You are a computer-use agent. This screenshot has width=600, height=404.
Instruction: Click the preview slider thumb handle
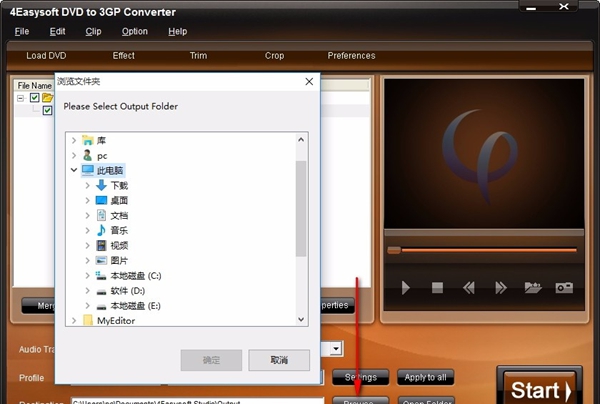pyautogui.click(x=394, y=250)
